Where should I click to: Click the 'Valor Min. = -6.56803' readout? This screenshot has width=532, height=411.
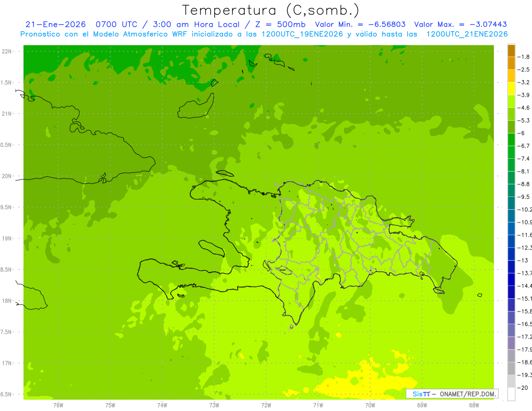360,24
